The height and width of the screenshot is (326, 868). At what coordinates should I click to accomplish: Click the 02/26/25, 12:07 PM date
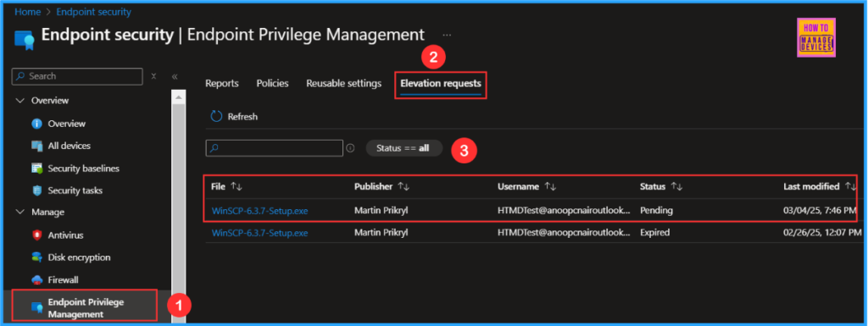822,233
